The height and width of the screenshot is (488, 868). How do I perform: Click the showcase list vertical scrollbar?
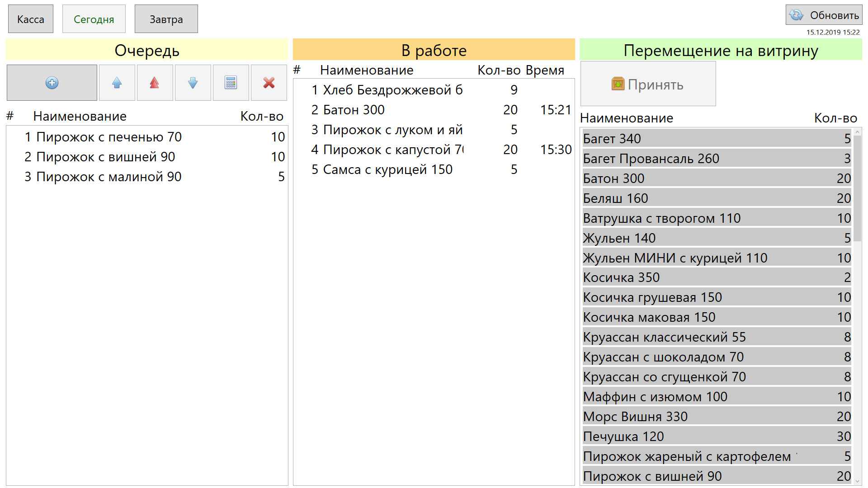click(x=857, y=190)
